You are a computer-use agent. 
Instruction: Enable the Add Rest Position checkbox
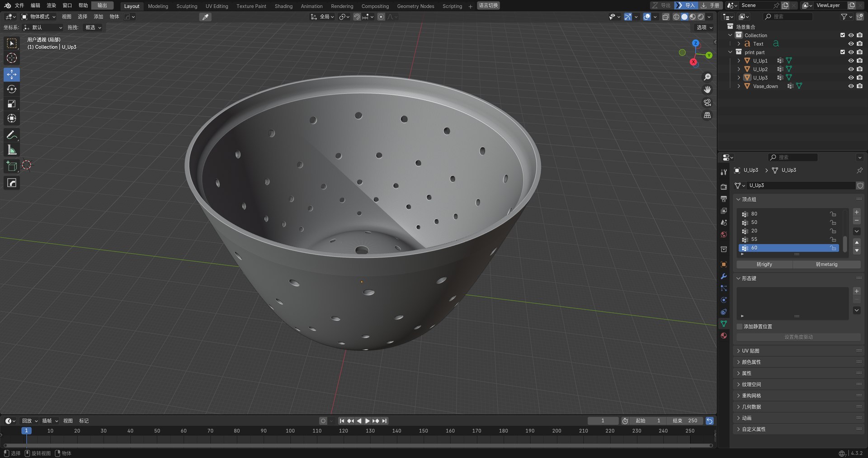tap(740, 326)
